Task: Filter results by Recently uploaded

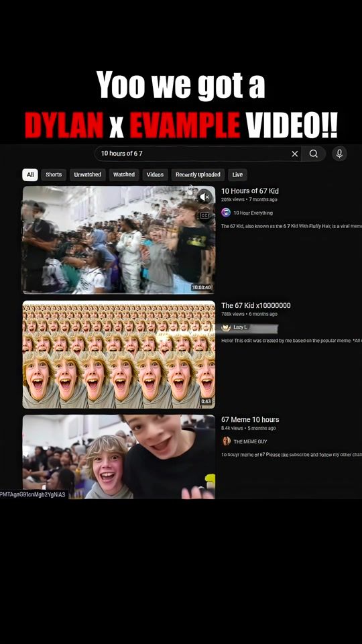Action: pyautogui.click(x=198, y=174)
